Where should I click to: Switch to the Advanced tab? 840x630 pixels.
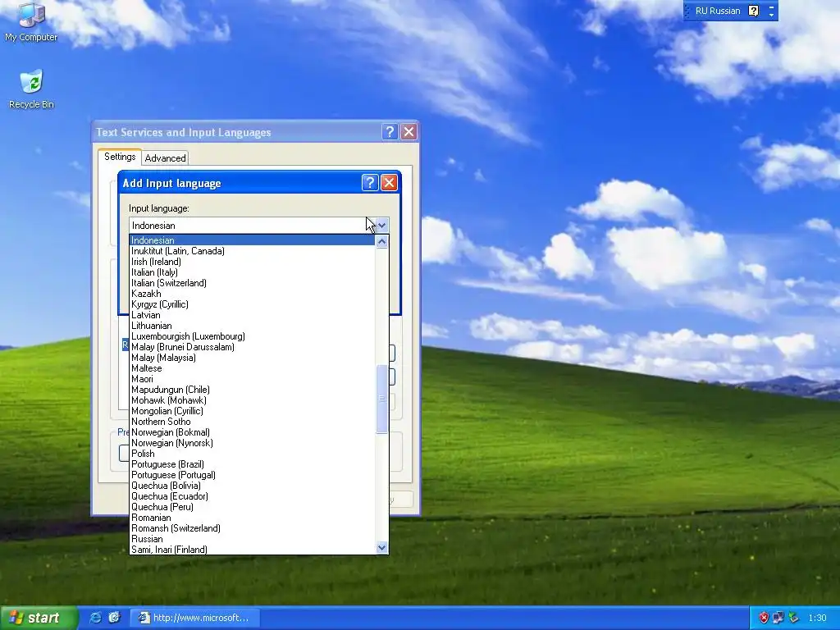(165, 158)
